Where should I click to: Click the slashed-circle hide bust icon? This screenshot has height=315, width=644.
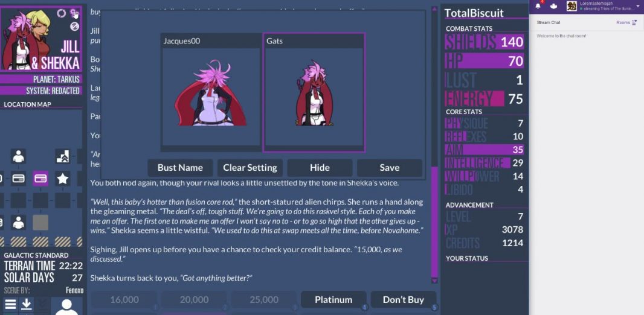tap(74, 27)
